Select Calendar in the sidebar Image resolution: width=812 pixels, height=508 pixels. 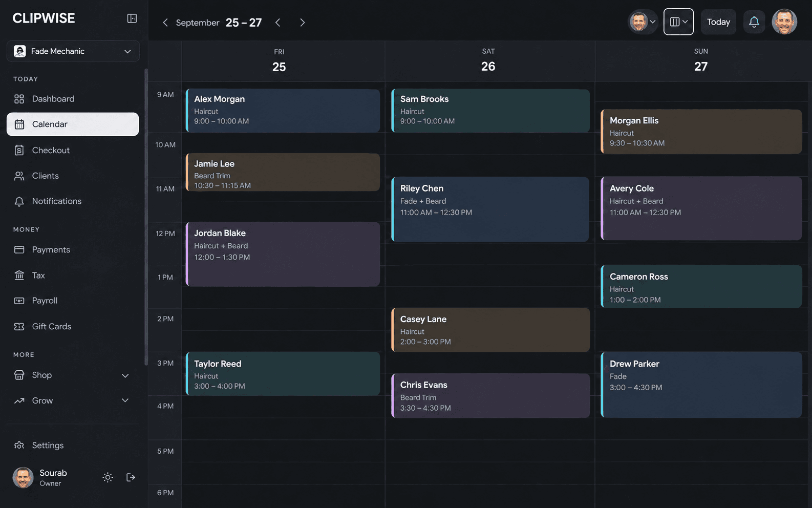(73, 124)
